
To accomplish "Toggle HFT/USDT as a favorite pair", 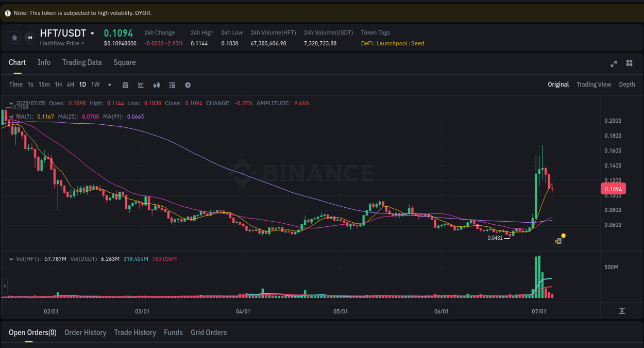I will pyautogui.click(x=14, y=37).
